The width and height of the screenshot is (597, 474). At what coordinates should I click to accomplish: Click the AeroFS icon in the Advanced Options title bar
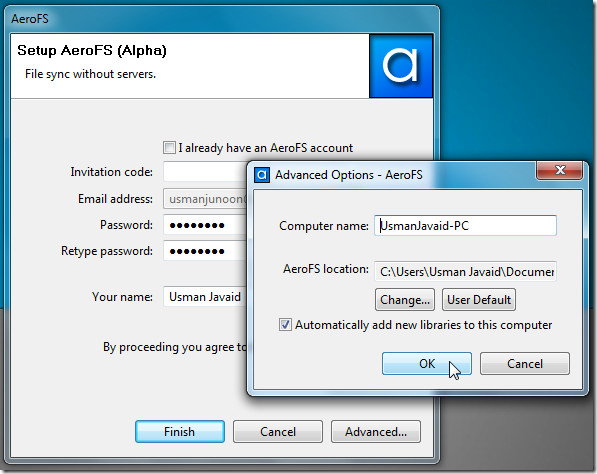coord(262,175)
